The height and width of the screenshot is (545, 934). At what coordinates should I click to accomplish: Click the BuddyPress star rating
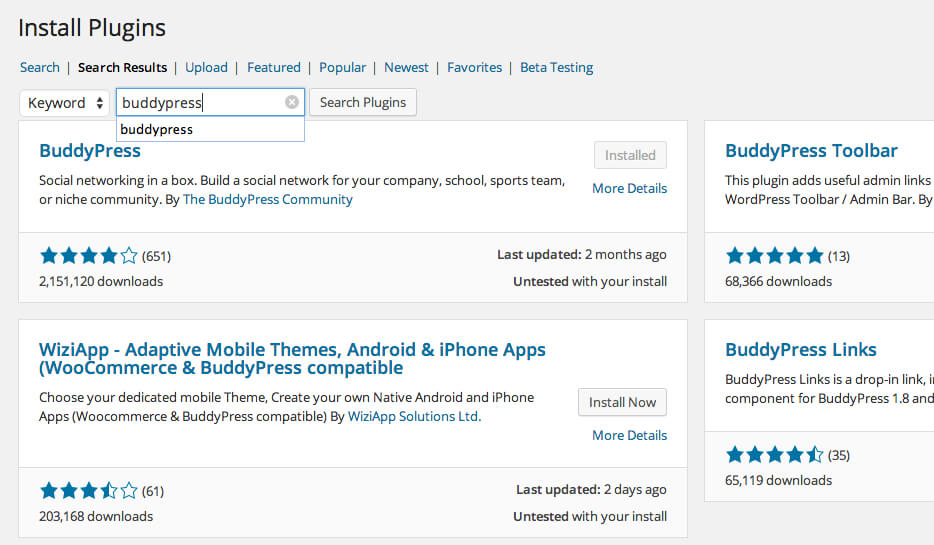(89, 256)
